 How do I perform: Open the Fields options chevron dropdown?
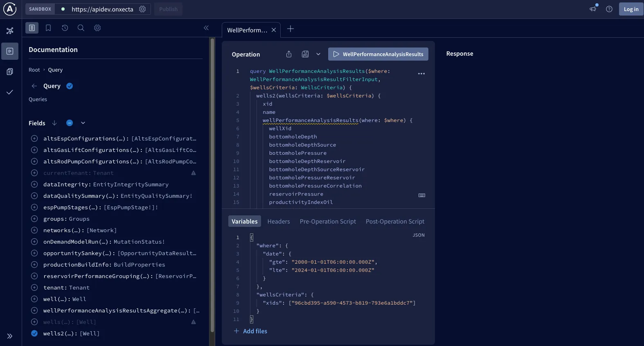(83, 123)
